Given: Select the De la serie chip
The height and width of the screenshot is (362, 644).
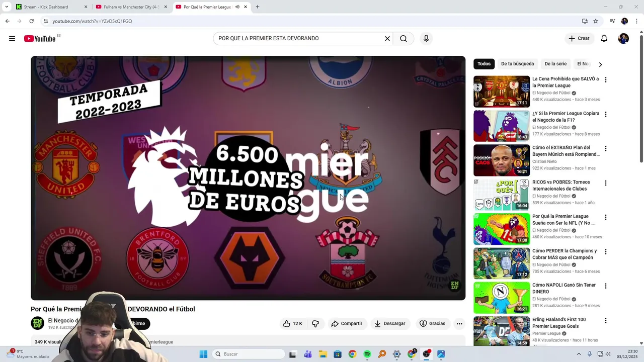Looking at the screenshot, I should point(555,64).
